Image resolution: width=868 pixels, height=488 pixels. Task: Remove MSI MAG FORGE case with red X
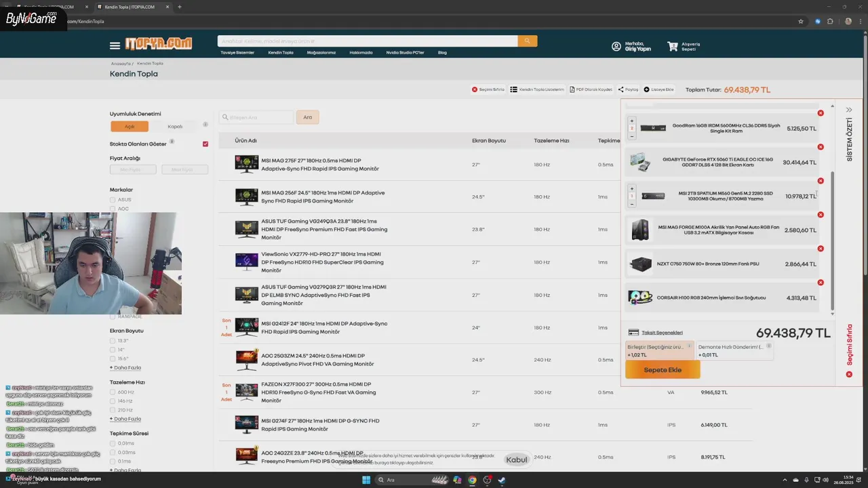tap(821, 215)
